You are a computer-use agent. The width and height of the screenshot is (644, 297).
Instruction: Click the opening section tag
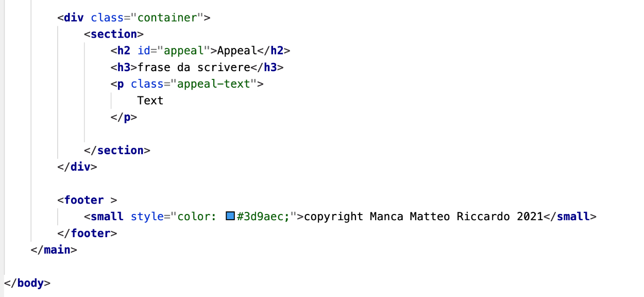click(x=114, y=35)
